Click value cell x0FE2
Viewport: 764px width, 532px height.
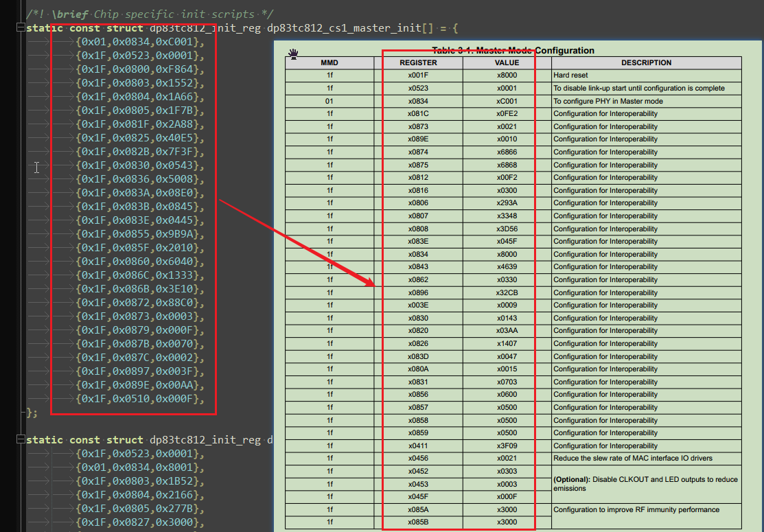click(507, 113)
